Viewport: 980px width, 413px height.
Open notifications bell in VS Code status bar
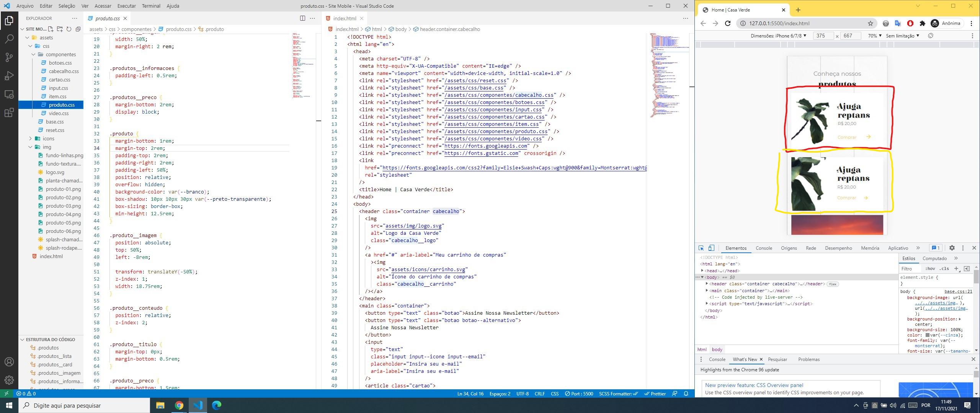click(686, 393)
